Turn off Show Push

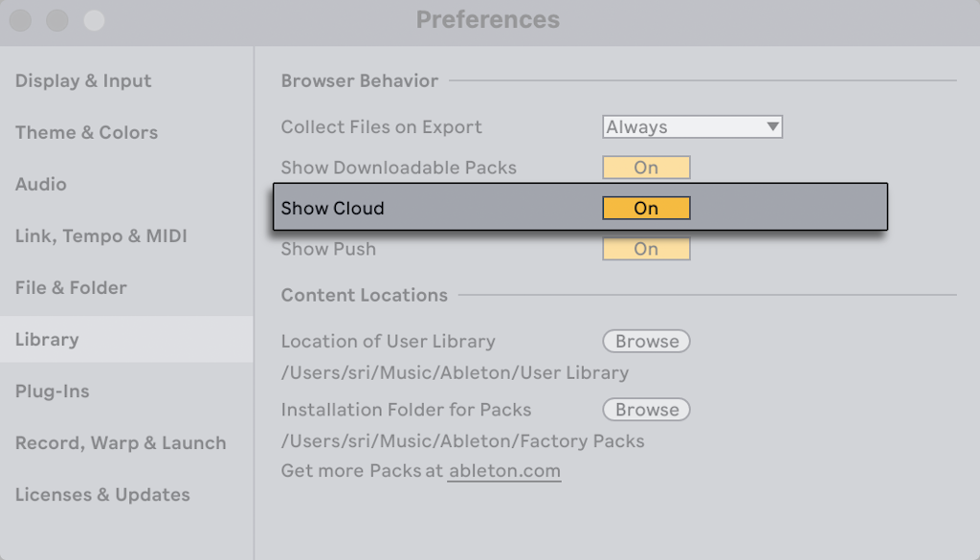tap(646, 249)
